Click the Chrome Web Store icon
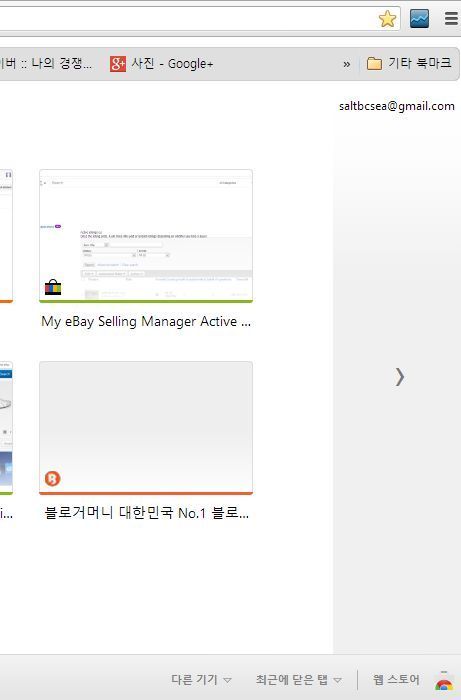 444,681
